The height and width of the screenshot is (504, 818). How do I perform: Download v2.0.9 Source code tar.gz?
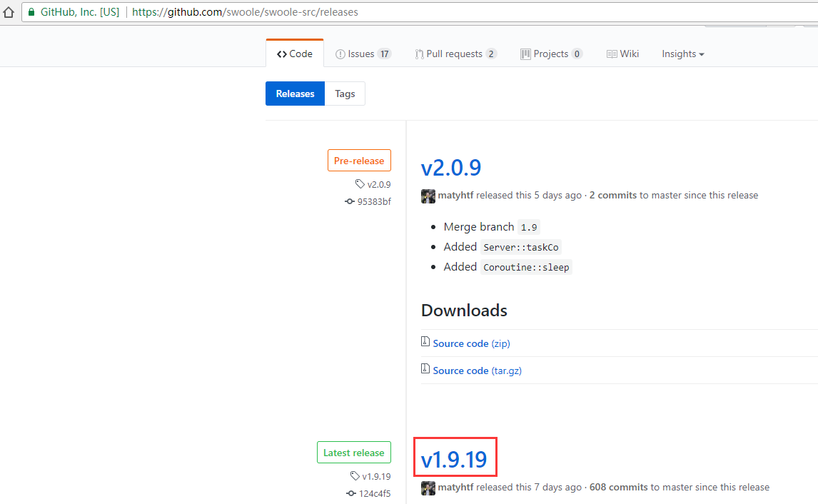click(x=477, y=371)
